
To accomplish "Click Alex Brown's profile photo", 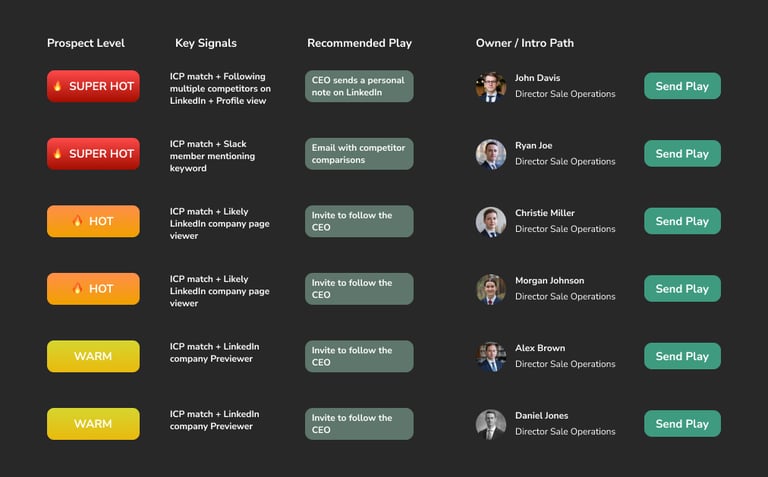I will coord(491,357).
